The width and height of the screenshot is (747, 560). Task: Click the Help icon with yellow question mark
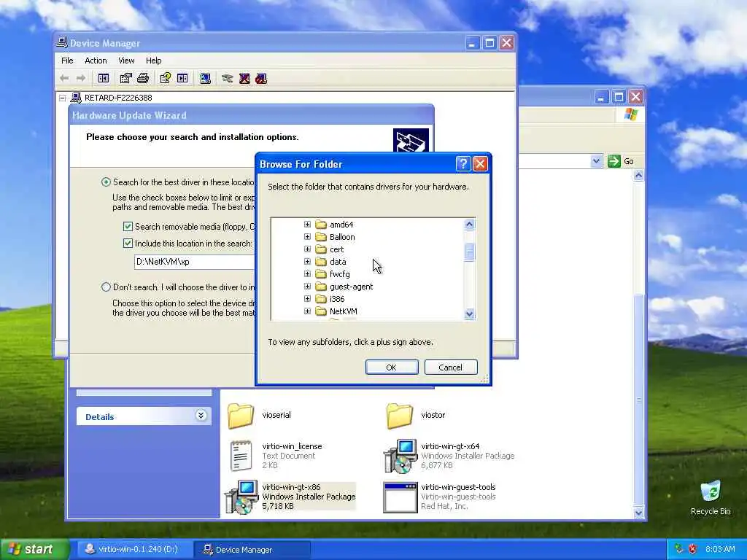(x=166, y=78)
